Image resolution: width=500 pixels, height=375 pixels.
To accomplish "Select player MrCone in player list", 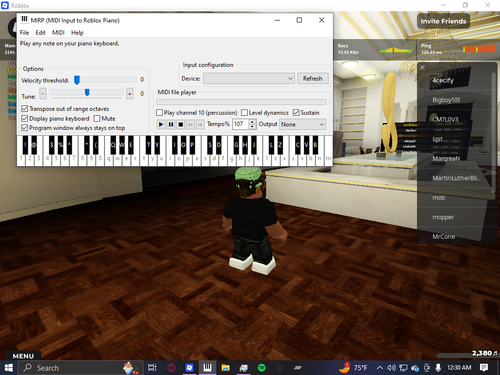I will point(444,237).
